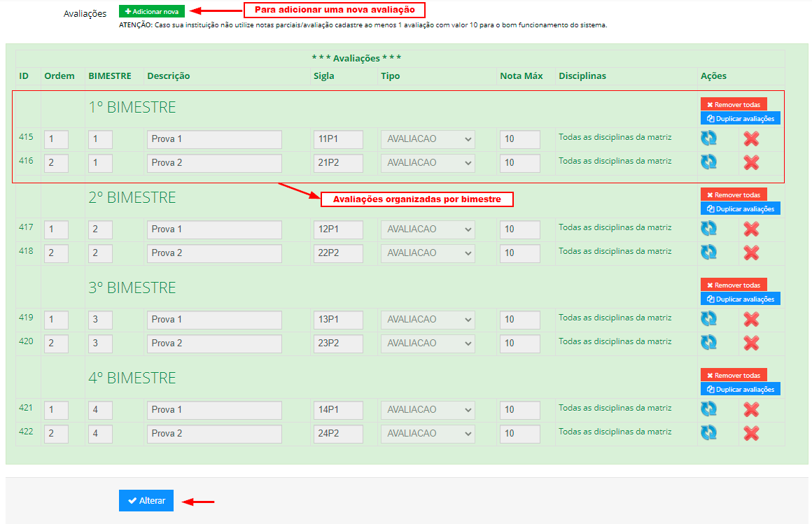Viewport: 812px width, 531px height.
Task: Delete evaluation 422 with the red X icon
Action: 751,433
